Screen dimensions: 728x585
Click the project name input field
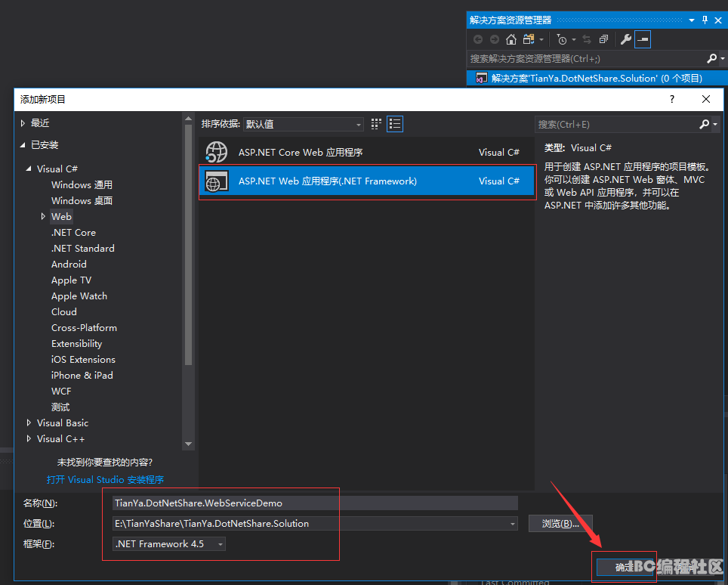315,503
